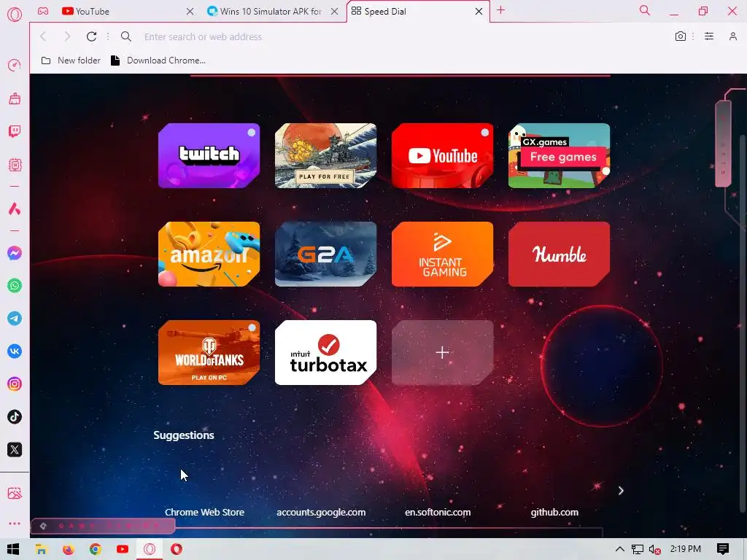This screenshot has height=560, width=747.
Task: Open File Explorer from taskbar
Action: tap(41, 549)
